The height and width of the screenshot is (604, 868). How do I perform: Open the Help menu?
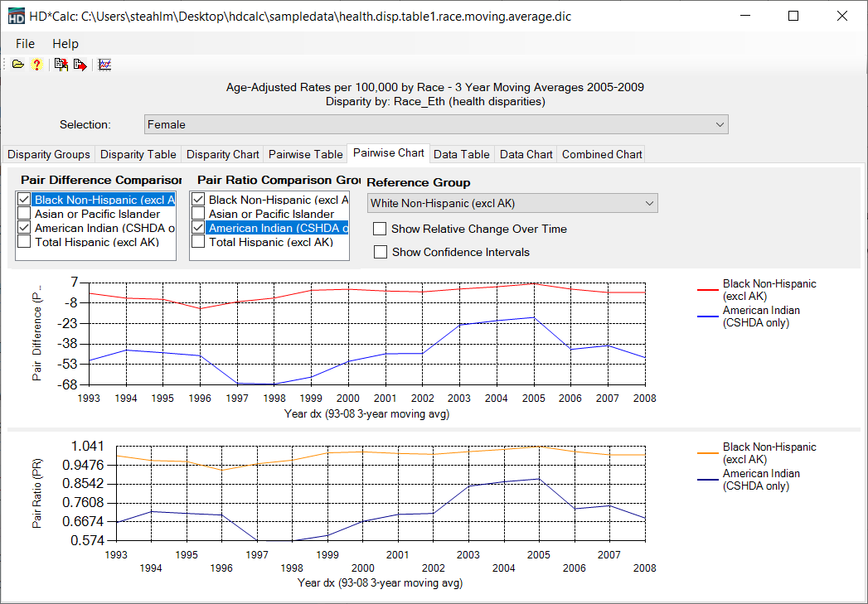(65, 44)
